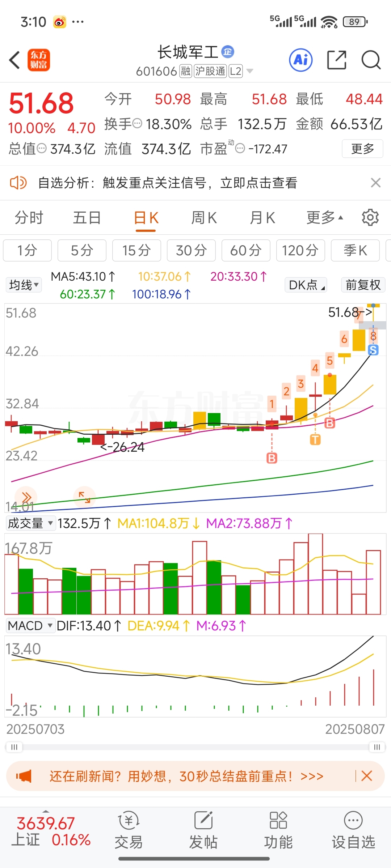Tap the info icon next to 市盈
The image size is (391, 868).
click(x=240, y=148)
